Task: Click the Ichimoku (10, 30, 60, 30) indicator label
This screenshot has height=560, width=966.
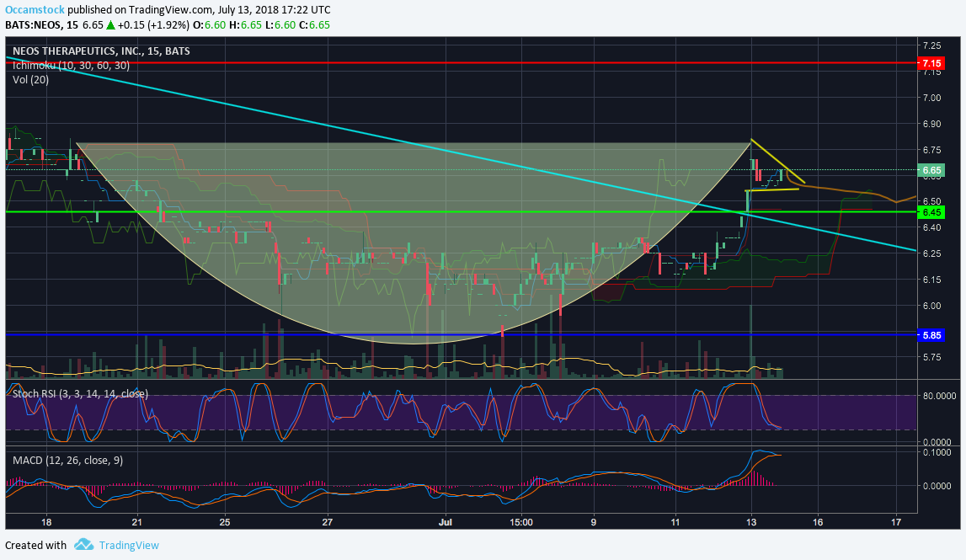Action: (71, 66)
